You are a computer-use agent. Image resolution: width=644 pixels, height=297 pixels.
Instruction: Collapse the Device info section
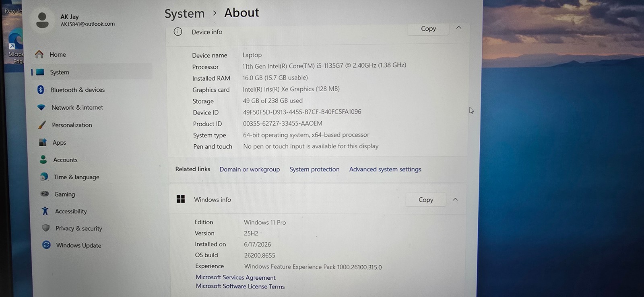tap(458, 27)
